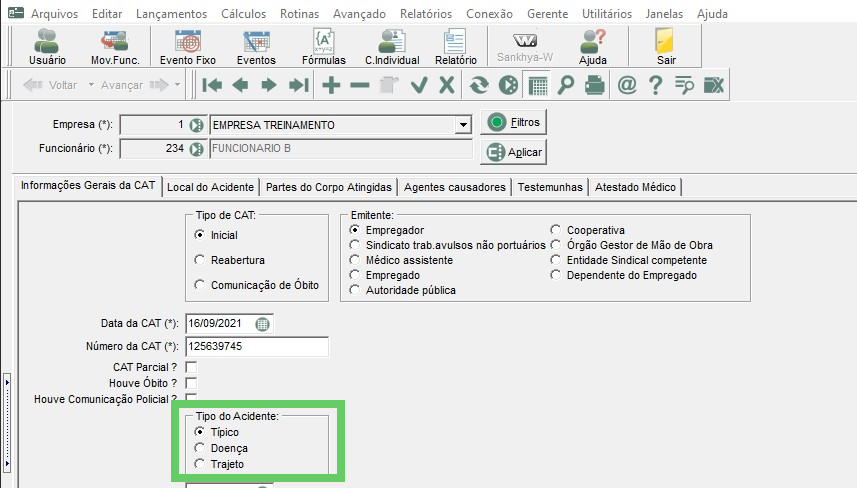857x488 pixels.
Task: Switch to Testemunhas tab
Action: pos(550,187)
